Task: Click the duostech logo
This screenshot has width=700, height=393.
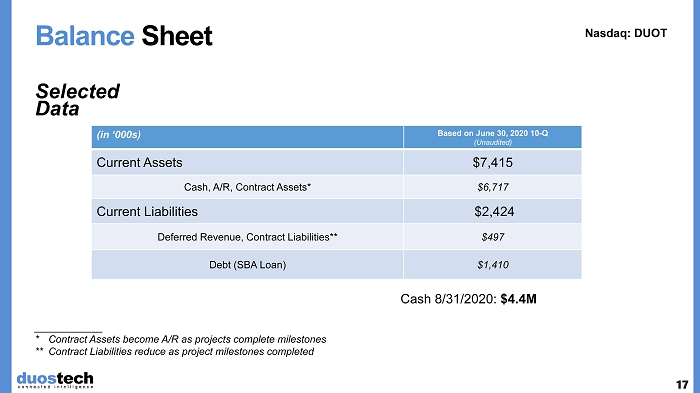Action: 55,380
